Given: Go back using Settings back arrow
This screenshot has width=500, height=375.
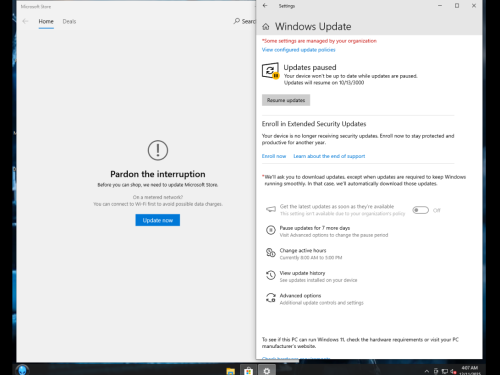Looking at the screenshot, I should (265, 6).
